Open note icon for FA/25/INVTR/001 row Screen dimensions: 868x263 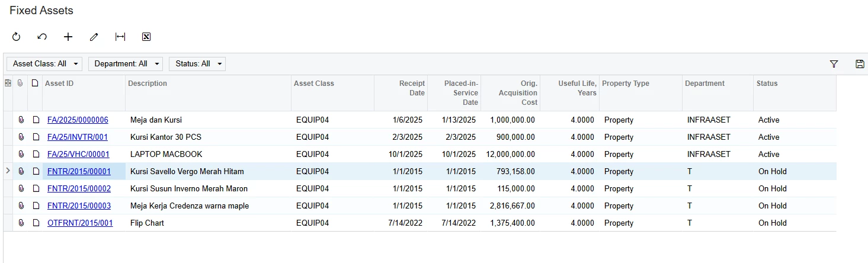(35, 137)
